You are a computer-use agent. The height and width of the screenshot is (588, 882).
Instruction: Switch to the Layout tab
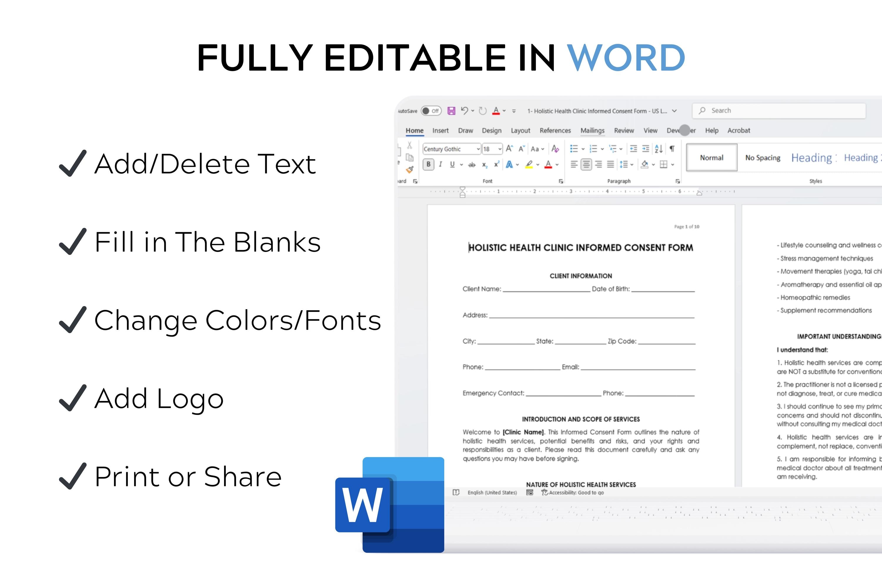tap(520, 131)
